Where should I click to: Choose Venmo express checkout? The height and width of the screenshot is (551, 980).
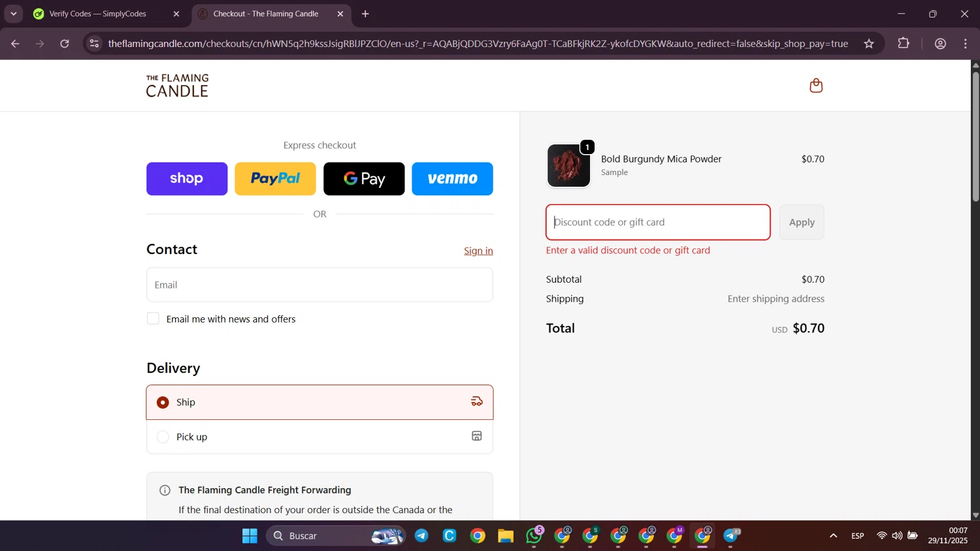[452, 179]
